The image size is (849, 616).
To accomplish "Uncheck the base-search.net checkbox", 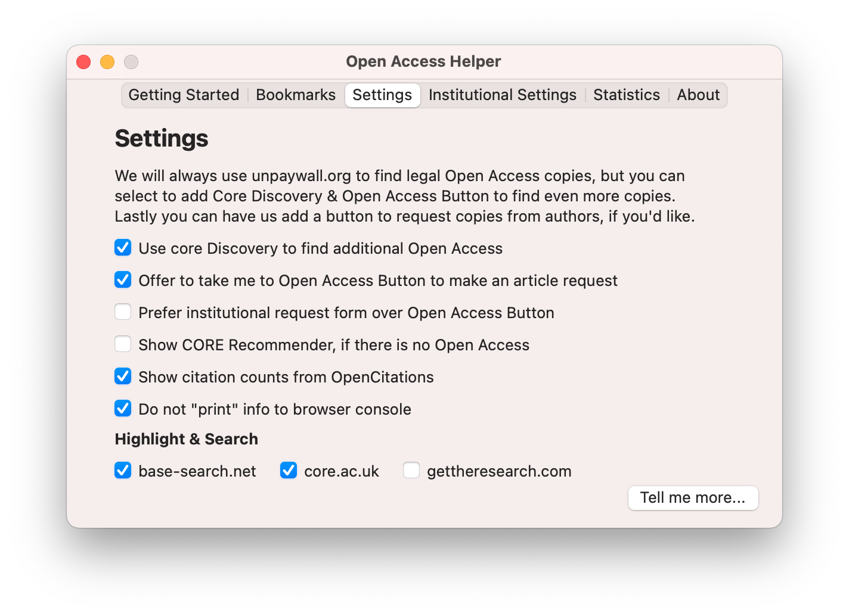I will click(x=123, y=470).
